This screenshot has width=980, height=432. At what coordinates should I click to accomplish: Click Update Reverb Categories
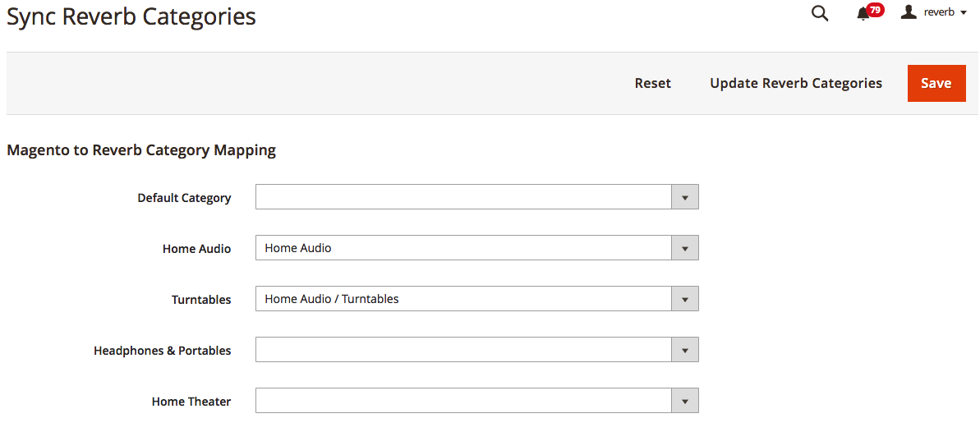tap(796, 83)
